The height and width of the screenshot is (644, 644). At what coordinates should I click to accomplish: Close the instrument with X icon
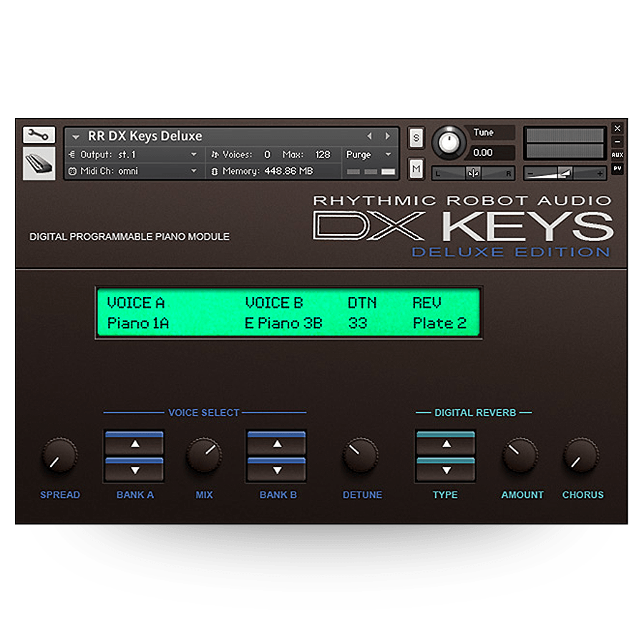pos(618,128)
